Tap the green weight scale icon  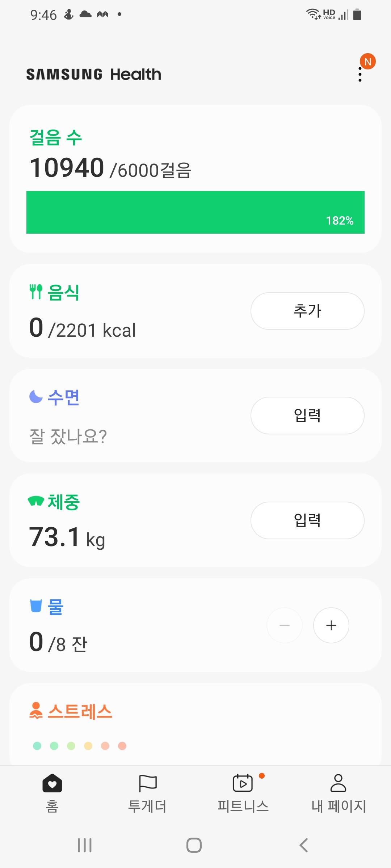click(x=36, y=501)
